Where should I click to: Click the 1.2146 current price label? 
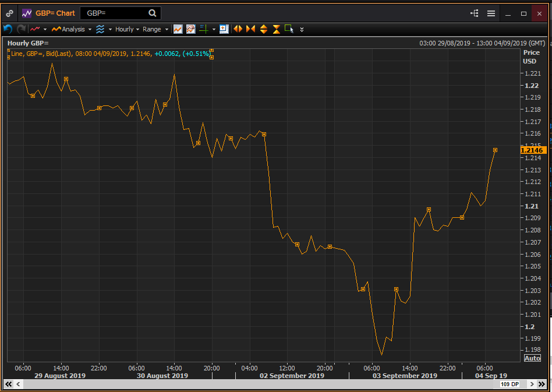coord(532,150)
